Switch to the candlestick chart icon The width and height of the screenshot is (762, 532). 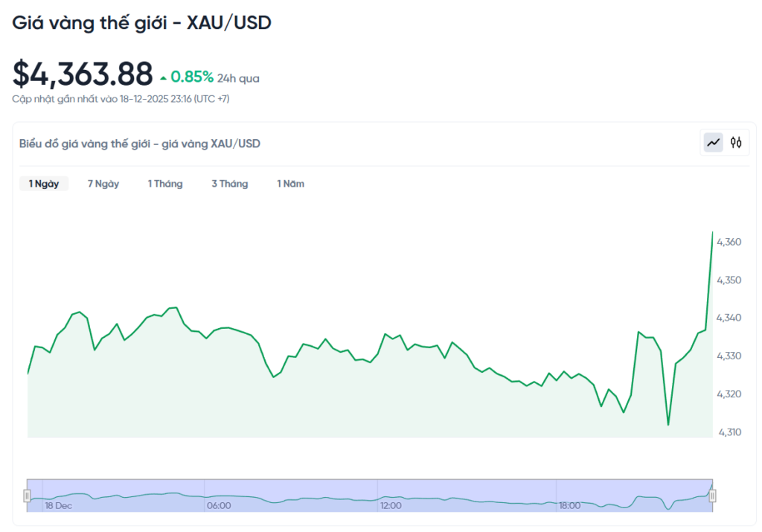coord(736,142)
